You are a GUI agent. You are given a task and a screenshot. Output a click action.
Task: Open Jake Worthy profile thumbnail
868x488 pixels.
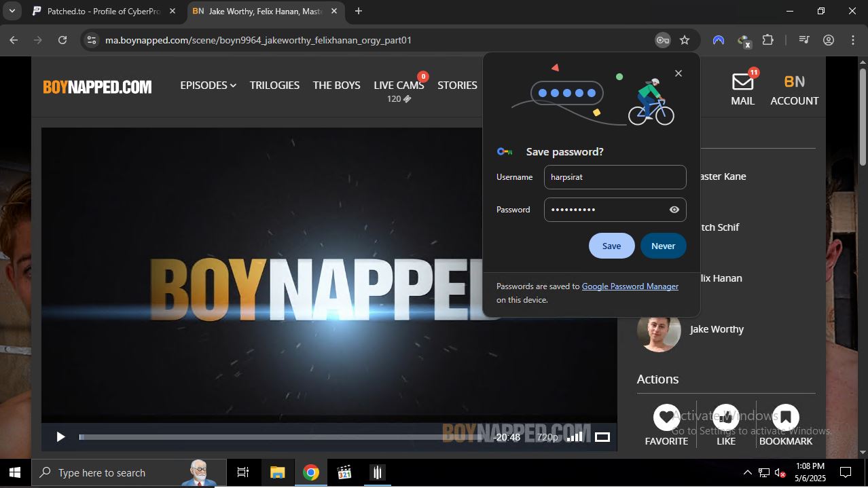click(x=659, y=330)
